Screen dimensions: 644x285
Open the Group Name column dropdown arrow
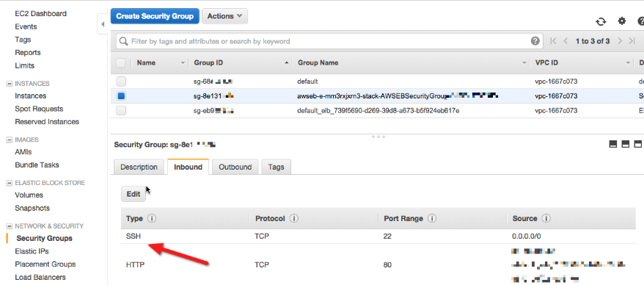524,63
